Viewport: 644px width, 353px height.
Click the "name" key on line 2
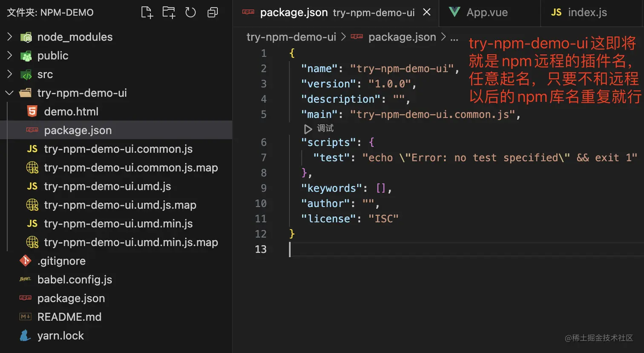coord(319,69)
